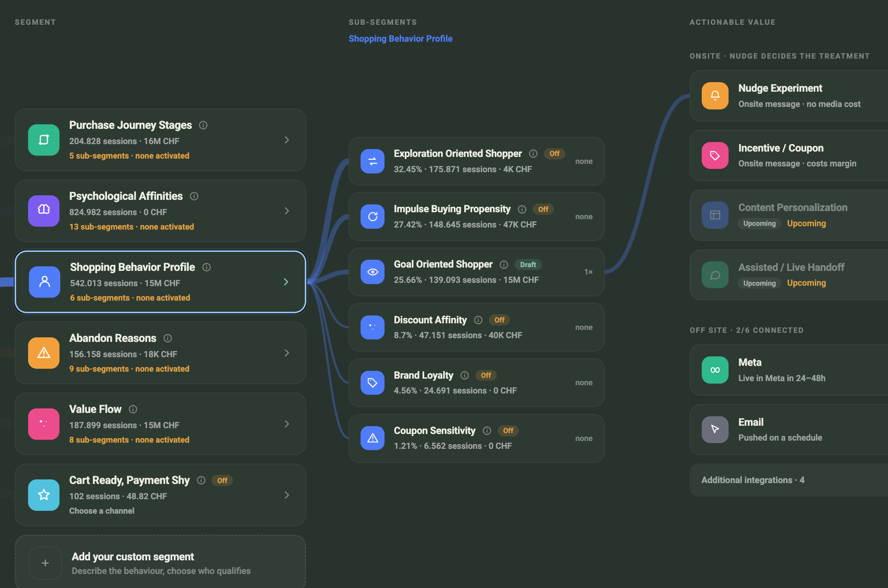Click the Meta infinity icon
The image size is (888, 588).
click(x=715, y=370)
